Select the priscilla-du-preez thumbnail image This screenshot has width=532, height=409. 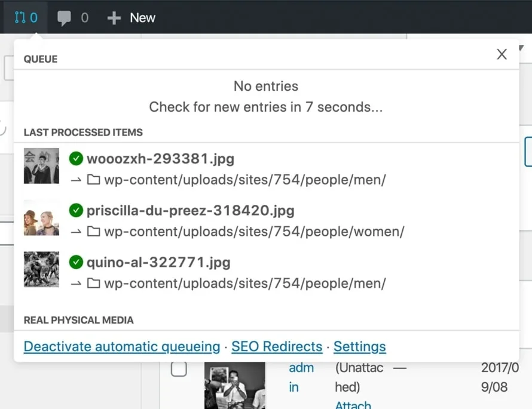[x=41, y=217]
